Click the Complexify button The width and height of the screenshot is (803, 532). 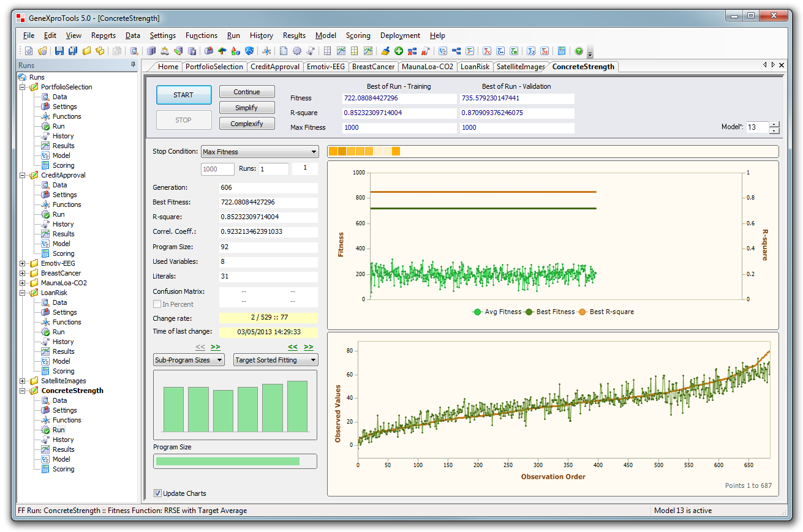coord(247,124)
